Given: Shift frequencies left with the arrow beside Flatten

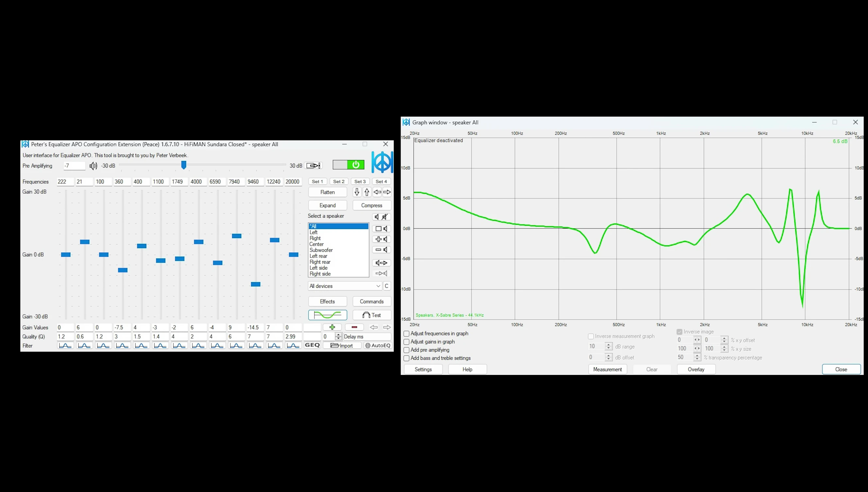Looking at the screenshot, I should [377, 192].
